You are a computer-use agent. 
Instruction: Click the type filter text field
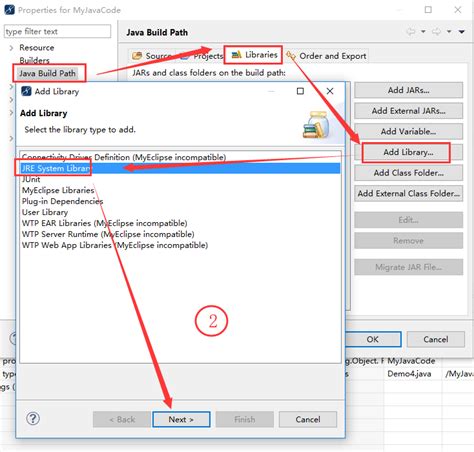click(57, 31)
